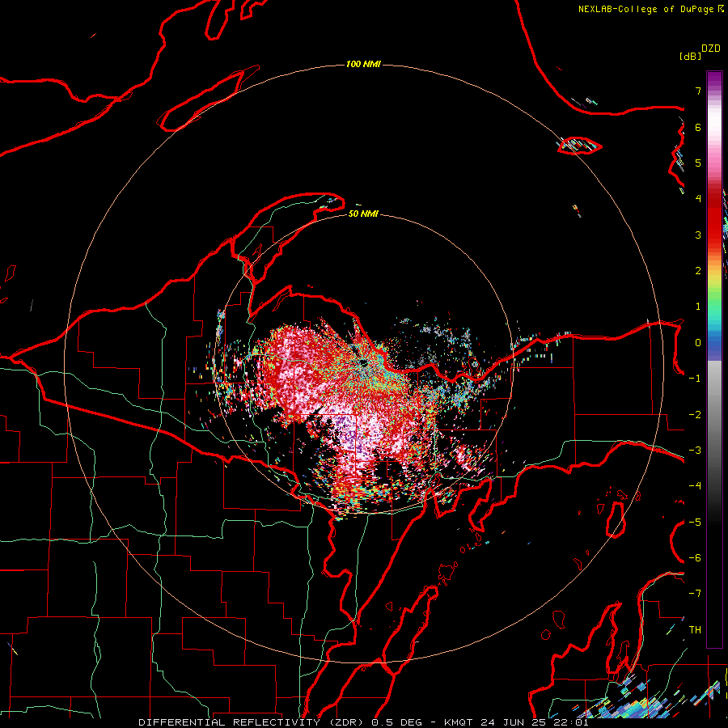Click the -3 value on the color scale
Viewport: 728px width, 728px height.
695,451
